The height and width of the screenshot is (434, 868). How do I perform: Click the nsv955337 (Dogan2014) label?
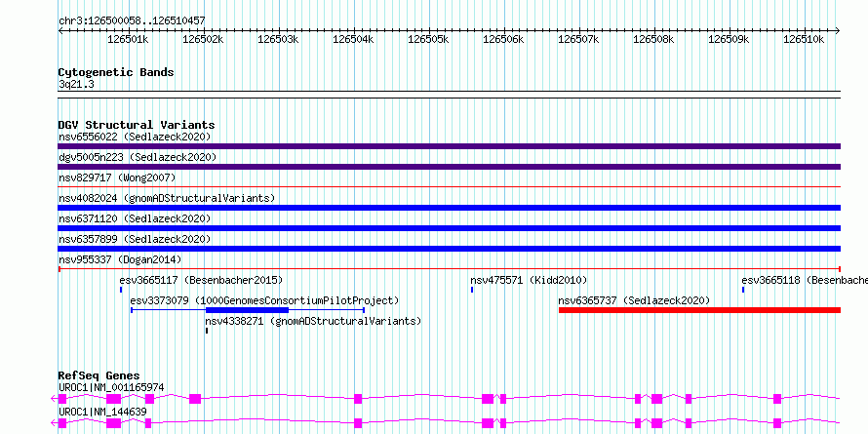click(x=120, y=259)
